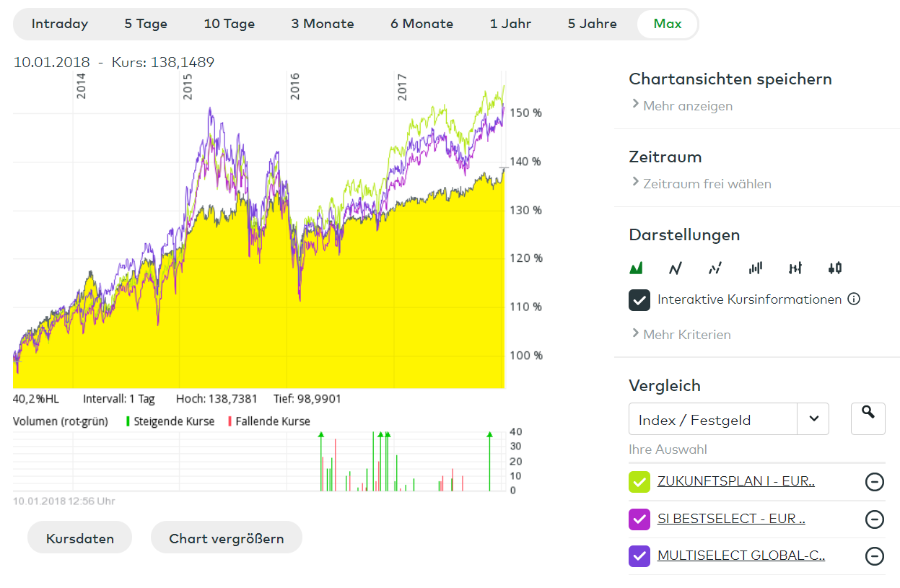Expand Mehr anzeigen under Chartansichten speichern
This screenshot has height=588, width=900.
tap(687, 106)
